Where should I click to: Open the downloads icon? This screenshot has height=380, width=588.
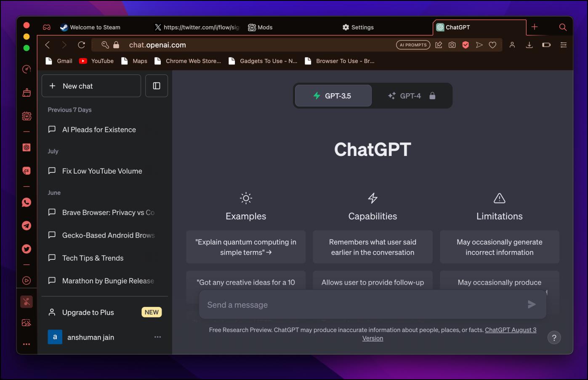pyautogui.click(x=529, y=45)
